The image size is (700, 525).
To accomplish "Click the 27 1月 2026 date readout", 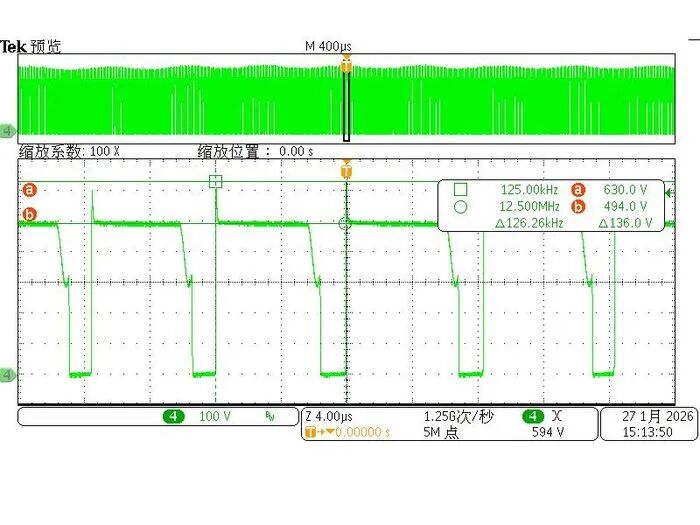I will [658, 417].
